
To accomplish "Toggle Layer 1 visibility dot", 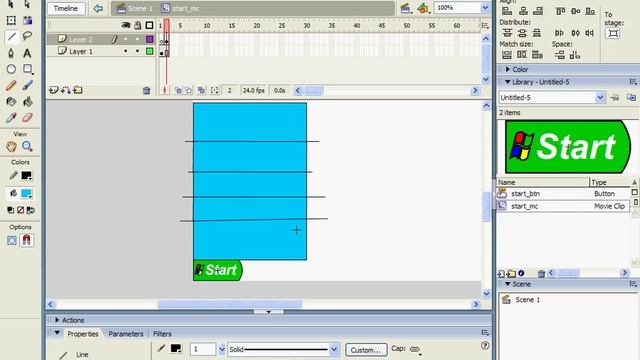I will (126, 51).
